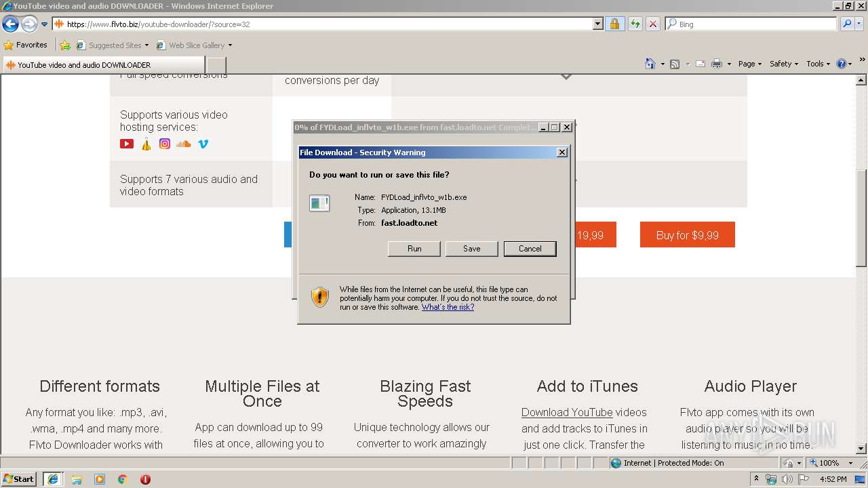
Task: Click the file name FYDLoad_inflvto_w1b.exe
Action: click(x=424, y=197)
